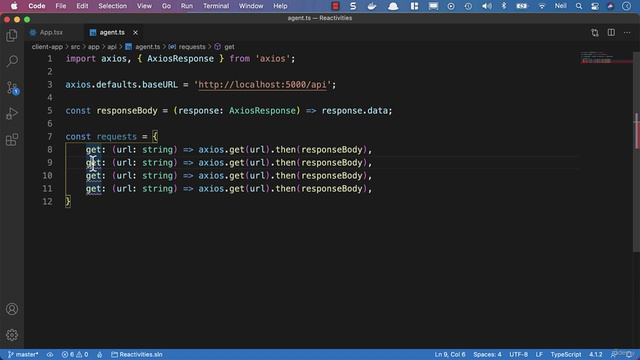
Task: Open the Manage gear icon
Action: [12, 335]
